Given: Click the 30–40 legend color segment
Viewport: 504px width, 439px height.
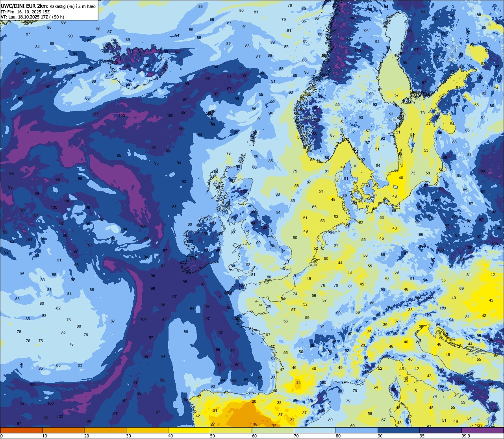Looking at the screenshot, I should [x=147, y=430].
